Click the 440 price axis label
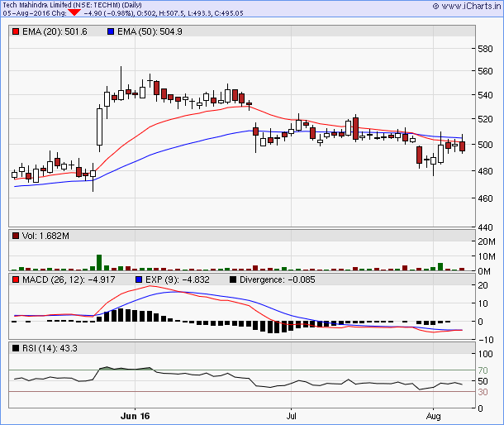 click(x=485, y=227)
